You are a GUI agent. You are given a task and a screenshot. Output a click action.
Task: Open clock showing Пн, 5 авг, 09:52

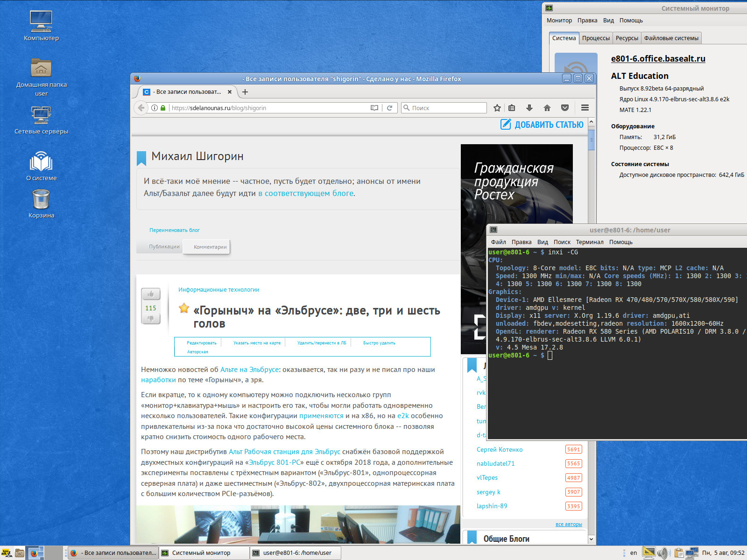pos(723,553)
